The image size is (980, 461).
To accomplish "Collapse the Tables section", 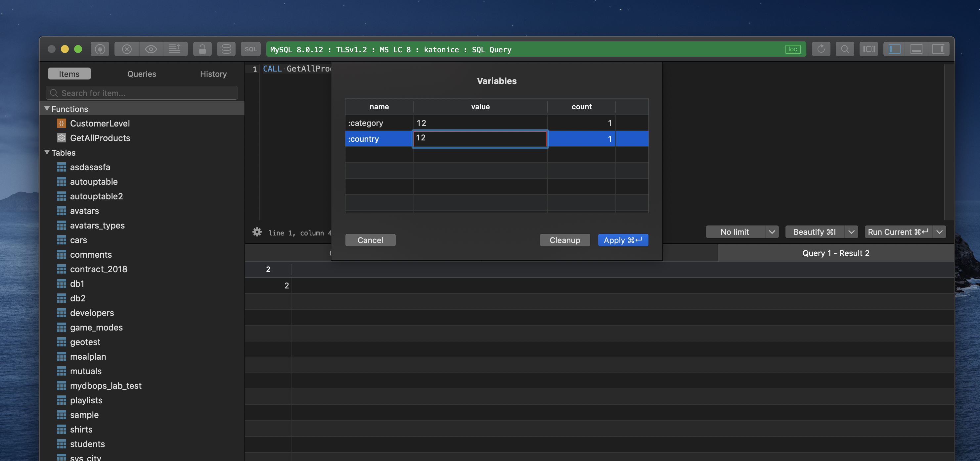I will (47, 153).
